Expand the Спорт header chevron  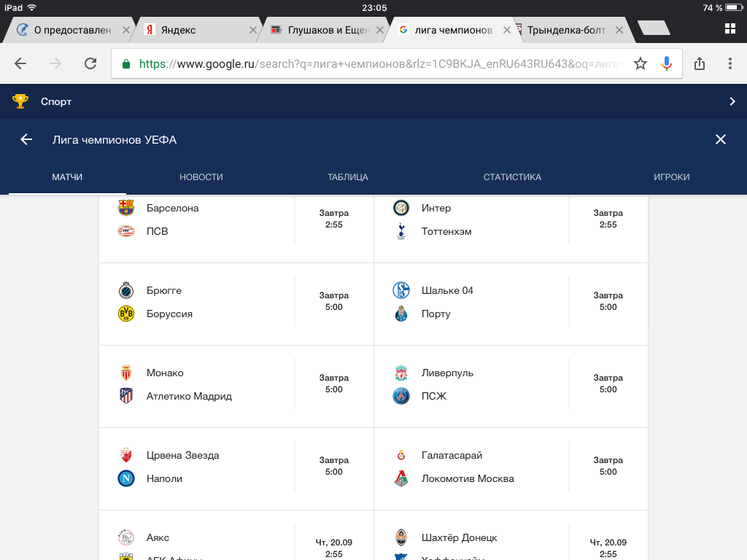(x=732, y=101)
